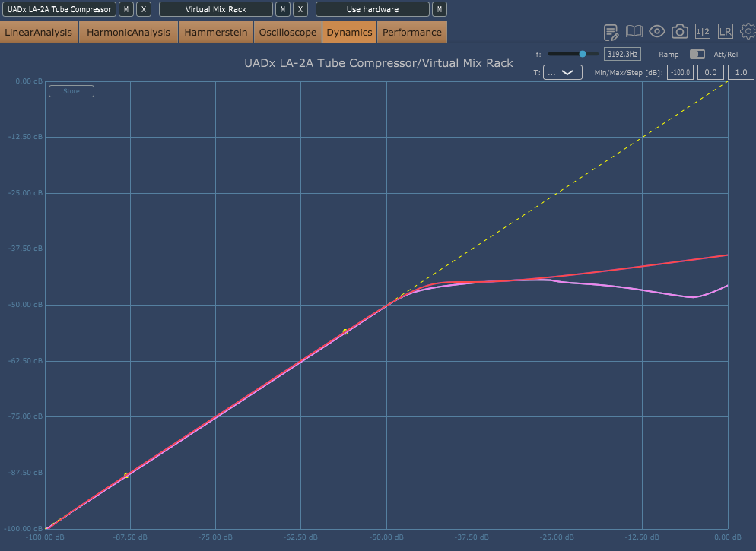Open the Virtual Mix Rack plugin selector
This screenshot has height=551, width=756.
tap(215, 9)
